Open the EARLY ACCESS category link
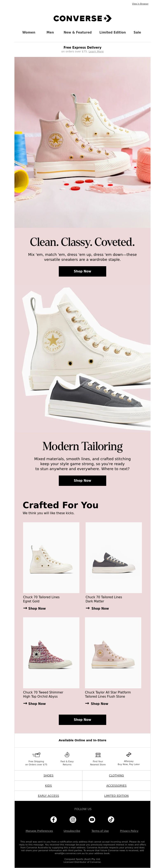Viewport: 165px width, 868px height. (48, 796)
